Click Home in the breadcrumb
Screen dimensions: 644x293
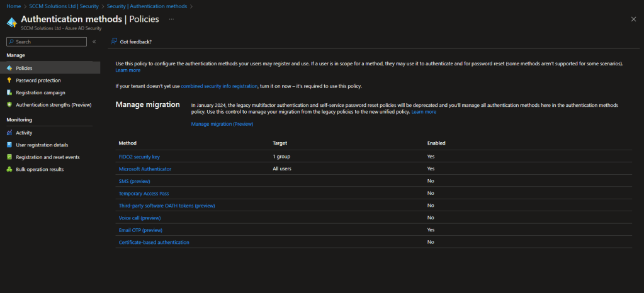click(x=13, y=6)
